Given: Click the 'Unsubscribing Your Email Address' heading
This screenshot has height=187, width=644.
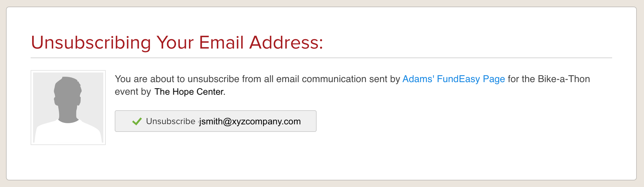Looking at the screenshot, I should pyautogui.click(x=177, y=43).
